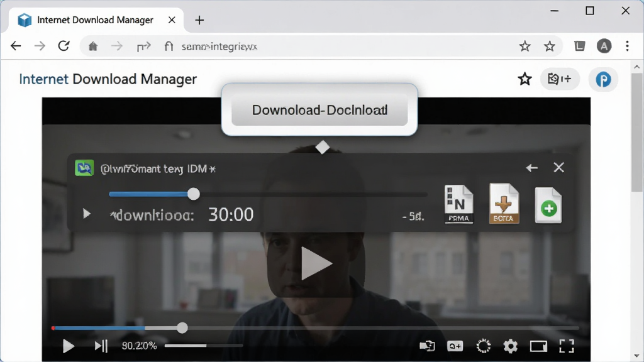Click the page scrollbar up arrow
The width and height of the screenshot is (644, 362).
pyautogui.click(x=636, y=67)
